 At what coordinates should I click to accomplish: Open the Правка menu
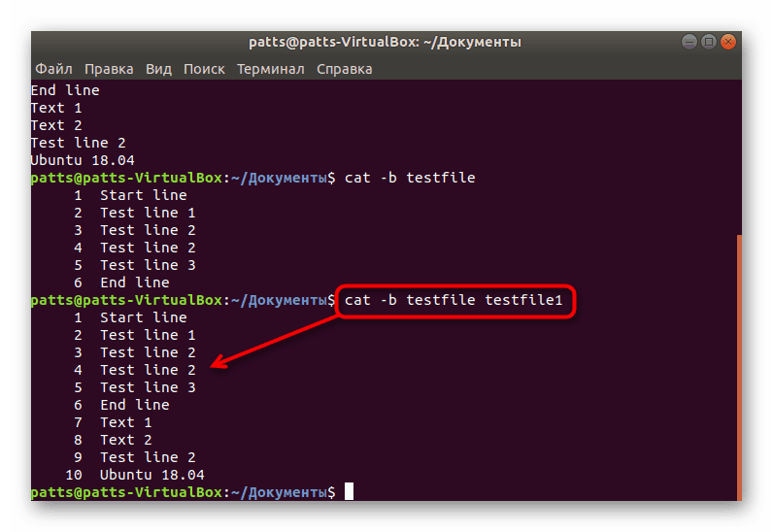click(109, 69)
